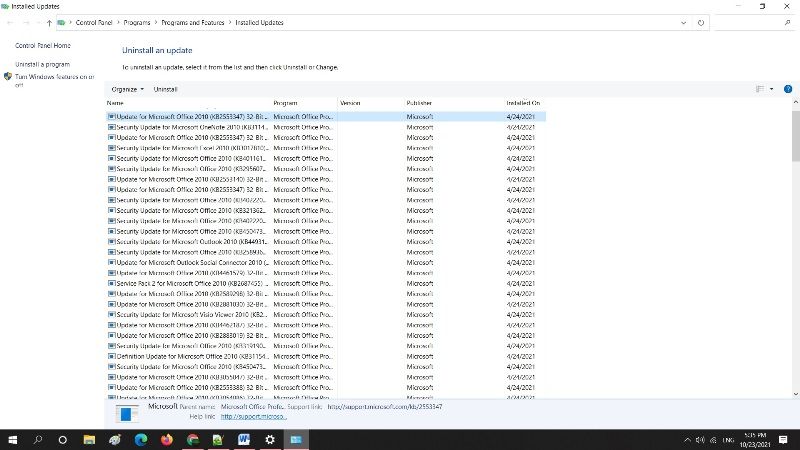Select Security Update for Microsoft Outlook 2010

pos(326,242)
